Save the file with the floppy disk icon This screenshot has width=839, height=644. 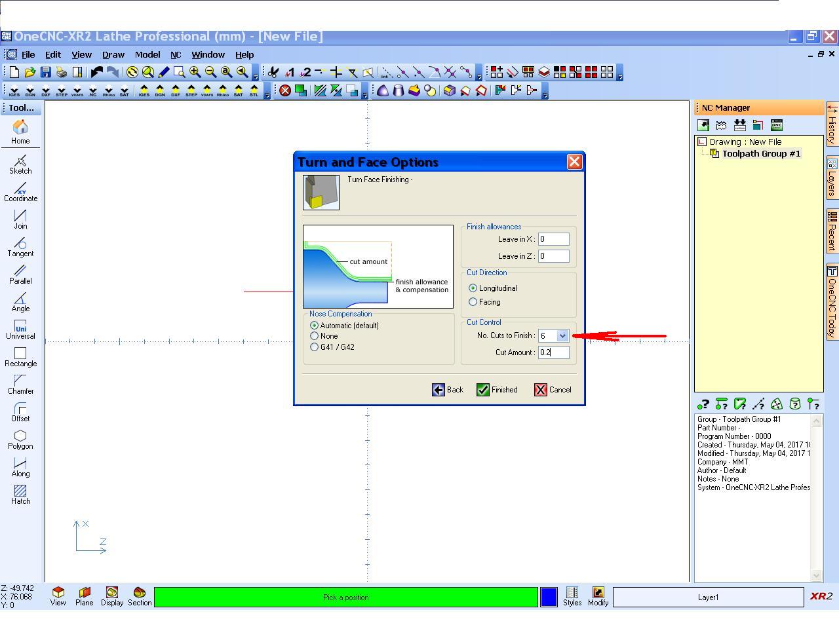[46, 73]
